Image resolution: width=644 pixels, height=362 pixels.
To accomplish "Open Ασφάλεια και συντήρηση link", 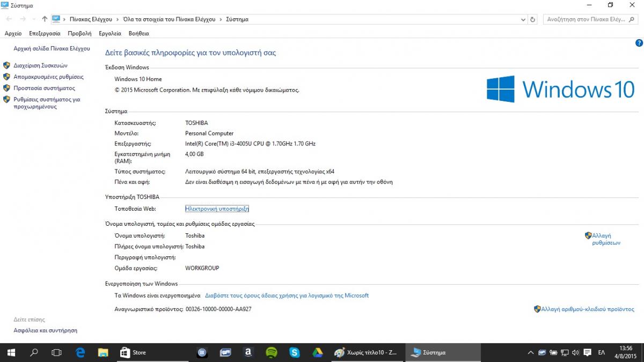I will point(45,330).
